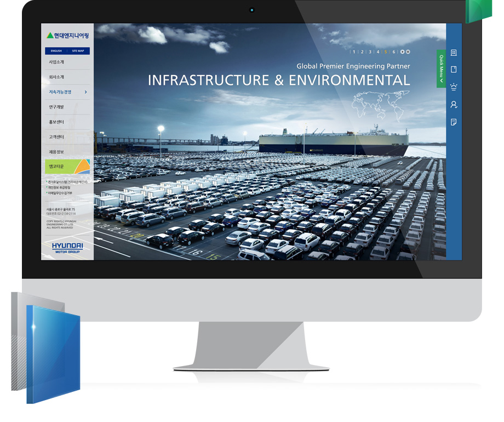Image resolution: width=504 pixels, height=422 pixels.
Task: Open the 홍보센터 menu item
Action: [56, 122]
